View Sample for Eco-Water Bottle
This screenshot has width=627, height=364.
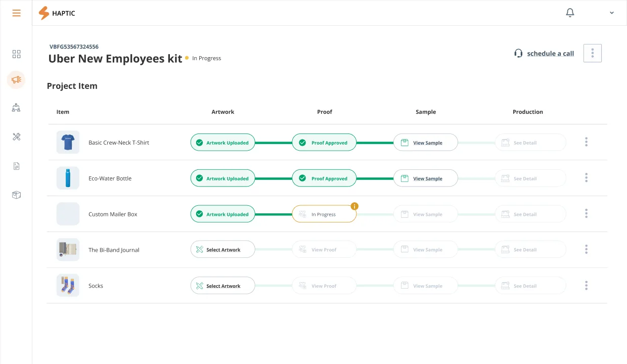click(426, 178)
